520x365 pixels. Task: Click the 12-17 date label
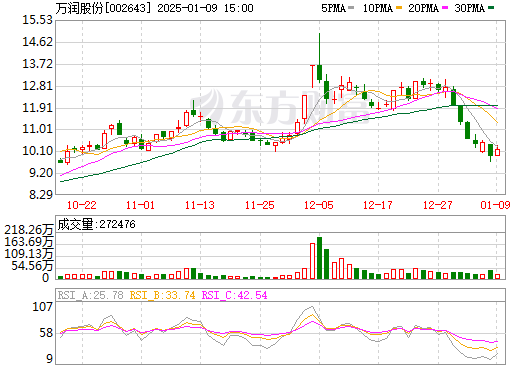378,205
